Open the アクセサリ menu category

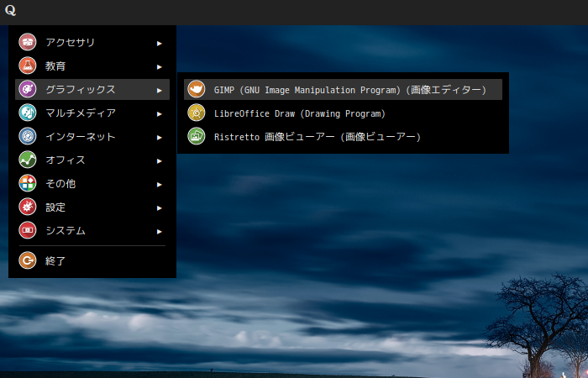(92, 42)
